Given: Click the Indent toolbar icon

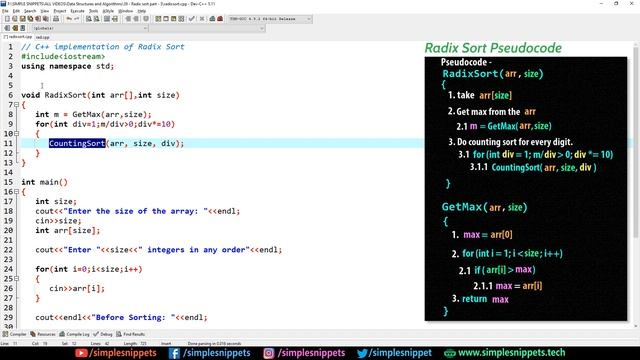Looking at the screenshot, I should pos(128,19).
